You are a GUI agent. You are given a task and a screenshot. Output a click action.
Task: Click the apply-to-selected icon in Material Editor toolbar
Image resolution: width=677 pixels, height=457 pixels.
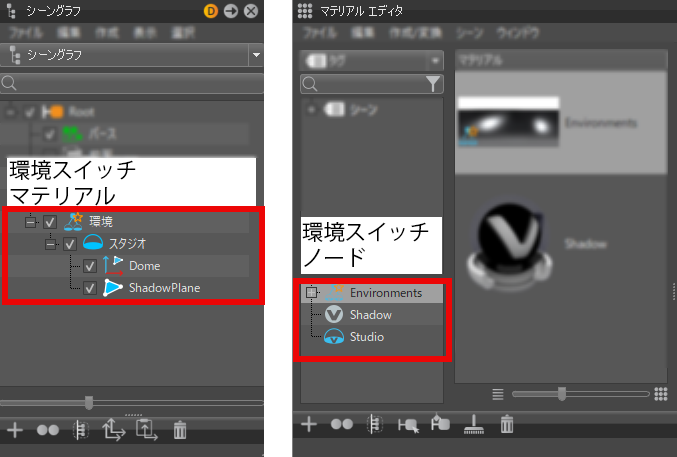coord(440,423)
